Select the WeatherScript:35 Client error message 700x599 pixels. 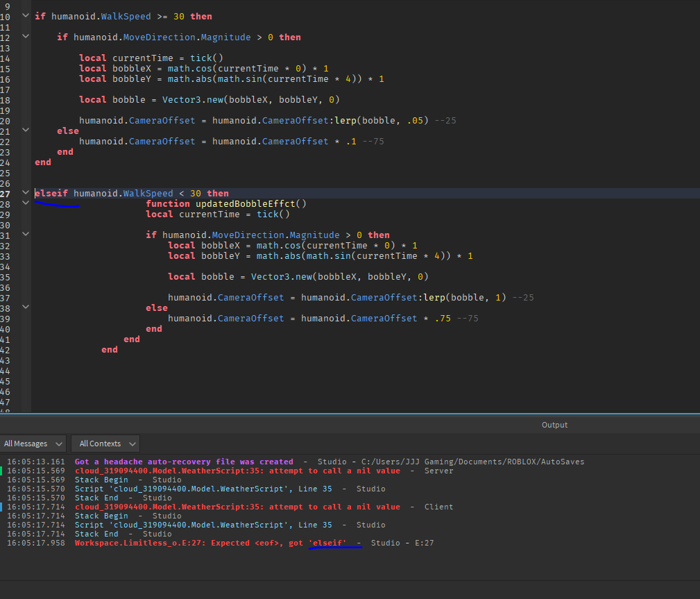tap(237, 507)
